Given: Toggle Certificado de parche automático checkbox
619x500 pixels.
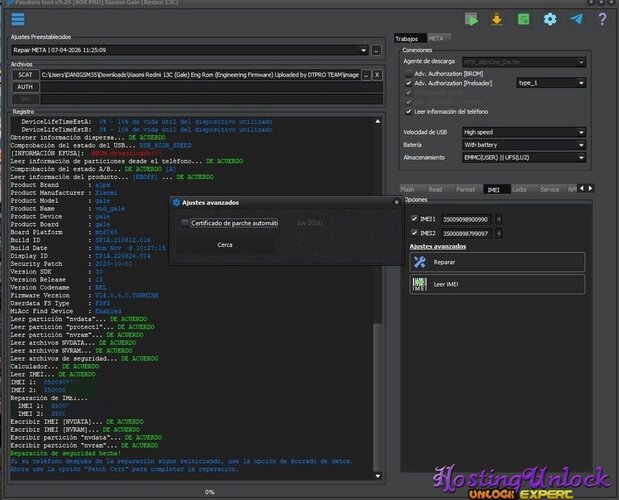Looking at the screenshot, I should click(185, 223).
